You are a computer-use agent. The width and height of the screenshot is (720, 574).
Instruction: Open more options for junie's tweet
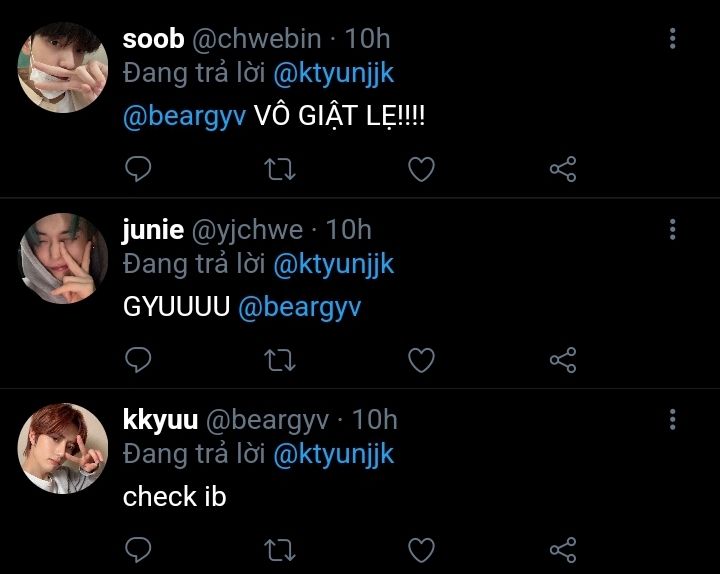click(672, 229)
